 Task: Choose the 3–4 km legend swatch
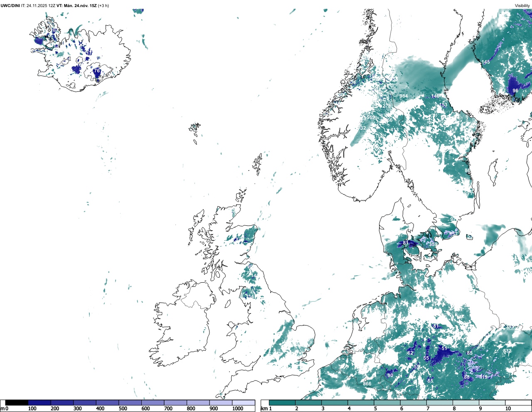[x=335, y=402]
